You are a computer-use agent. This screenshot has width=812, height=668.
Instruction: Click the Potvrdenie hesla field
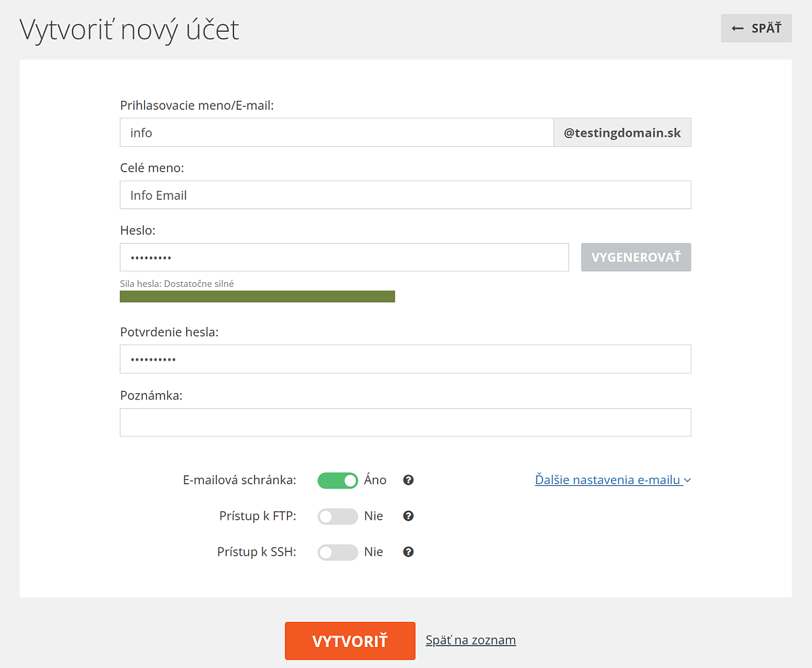[x=405, y=359]
